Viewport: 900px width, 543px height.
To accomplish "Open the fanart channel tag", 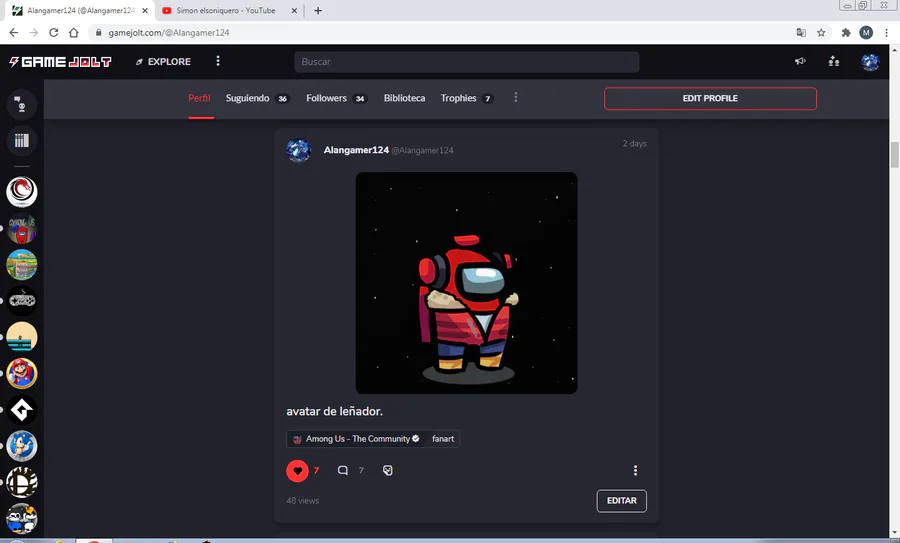I will tap(443, 439).
